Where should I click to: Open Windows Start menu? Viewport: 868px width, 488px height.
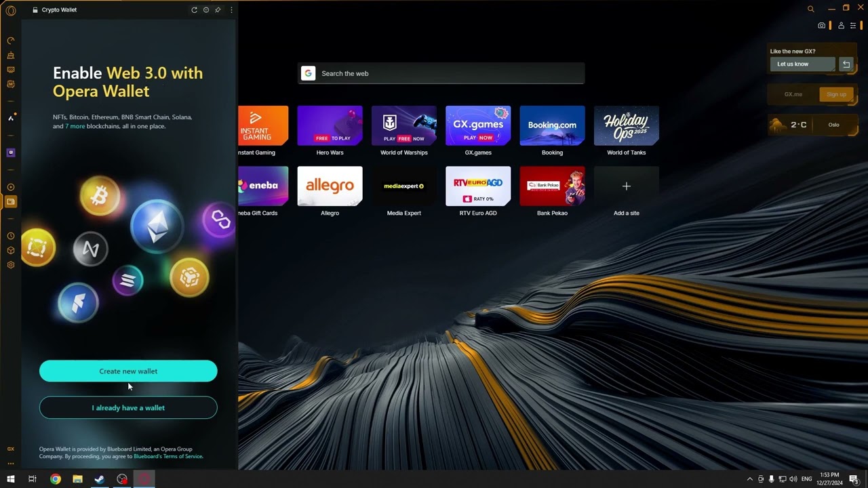point(10,479)
